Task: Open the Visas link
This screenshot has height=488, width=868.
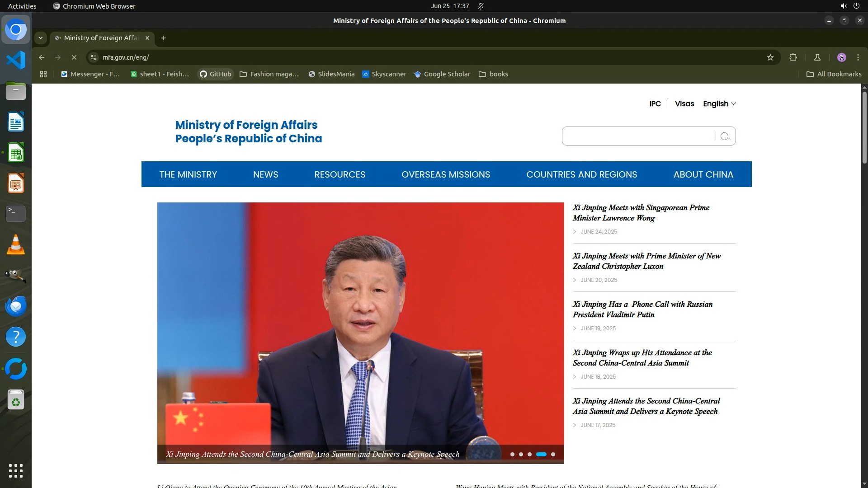Action: (684, 104)
